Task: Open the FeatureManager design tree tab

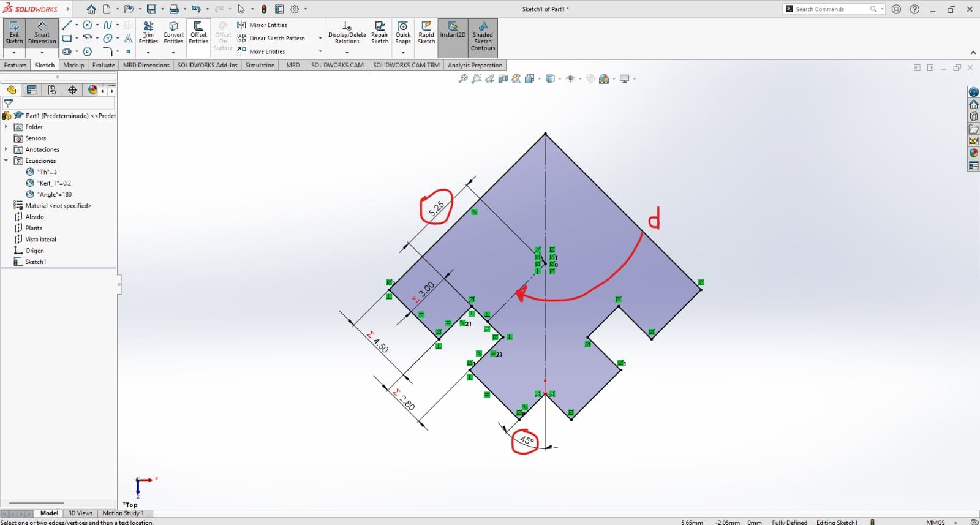Action: (11, 90)
